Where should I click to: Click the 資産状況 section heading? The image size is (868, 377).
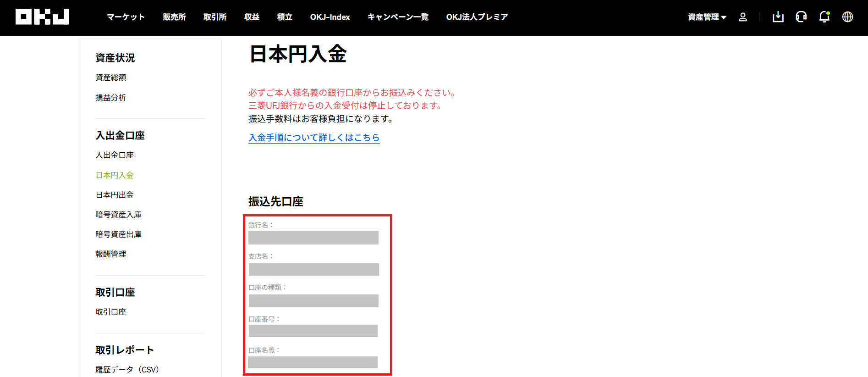coord(115,58)
